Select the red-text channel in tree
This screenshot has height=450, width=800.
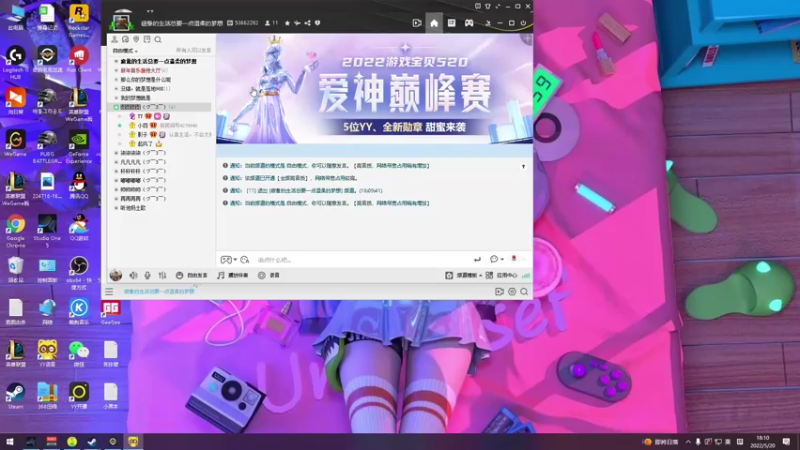140,70
